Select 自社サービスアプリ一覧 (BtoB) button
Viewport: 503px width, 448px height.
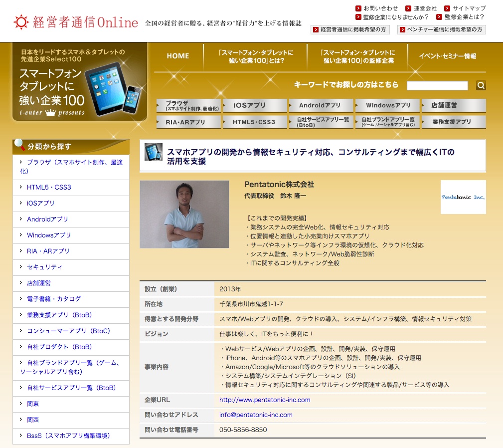point(321,122)
